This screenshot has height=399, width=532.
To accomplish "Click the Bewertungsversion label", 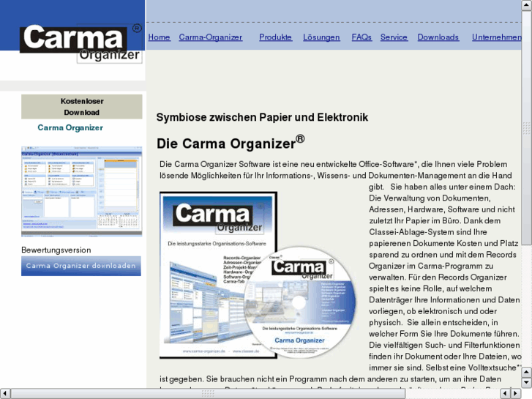I will point(56,250).
